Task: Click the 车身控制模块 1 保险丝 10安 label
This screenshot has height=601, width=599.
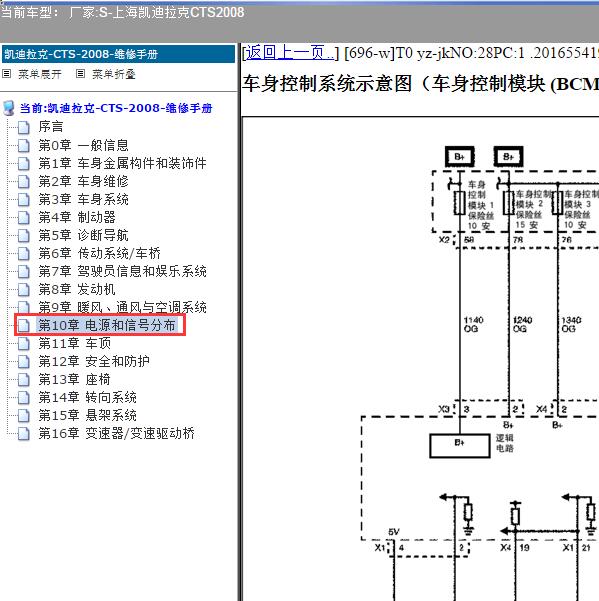Action: 481,205
